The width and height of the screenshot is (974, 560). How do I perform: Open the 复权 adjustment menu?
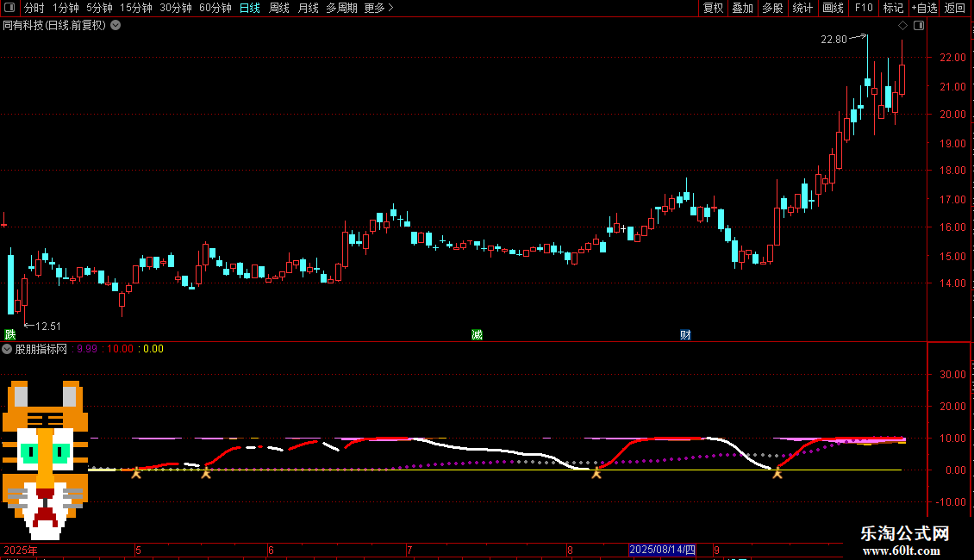(x=713, y=8)
